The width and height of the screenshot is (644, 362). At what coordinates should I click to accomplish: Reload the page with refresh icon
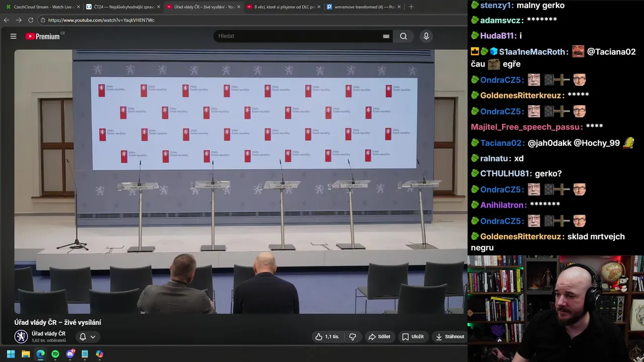click(31, 20)
